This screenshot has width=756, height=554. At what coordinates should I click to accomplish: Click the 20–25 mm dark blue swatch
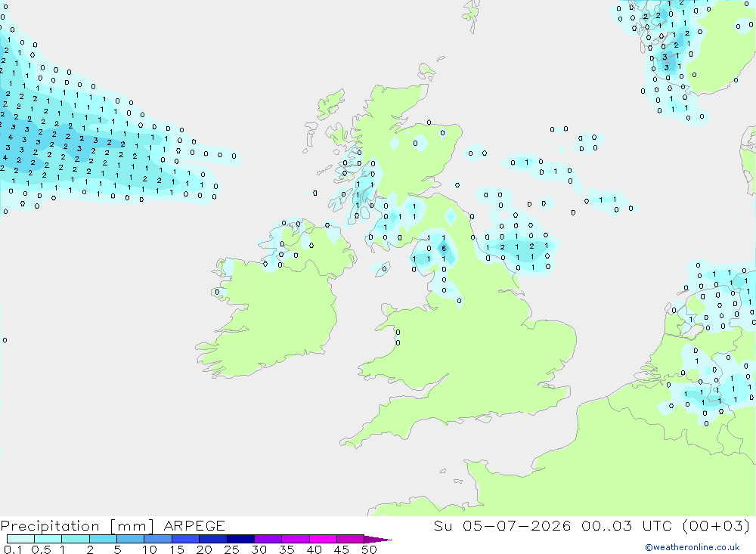(212, 539)
